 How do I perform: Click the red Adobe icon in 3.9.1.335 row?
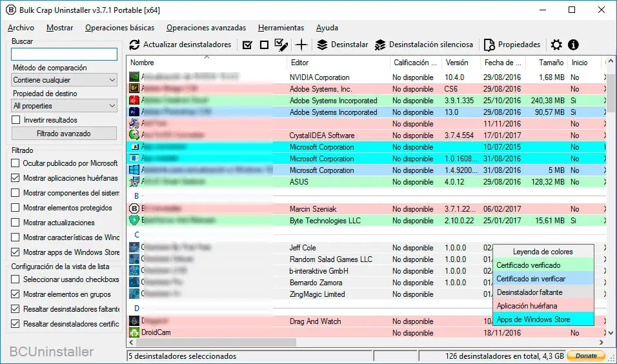pyautogui.click(x=134, y=100)
